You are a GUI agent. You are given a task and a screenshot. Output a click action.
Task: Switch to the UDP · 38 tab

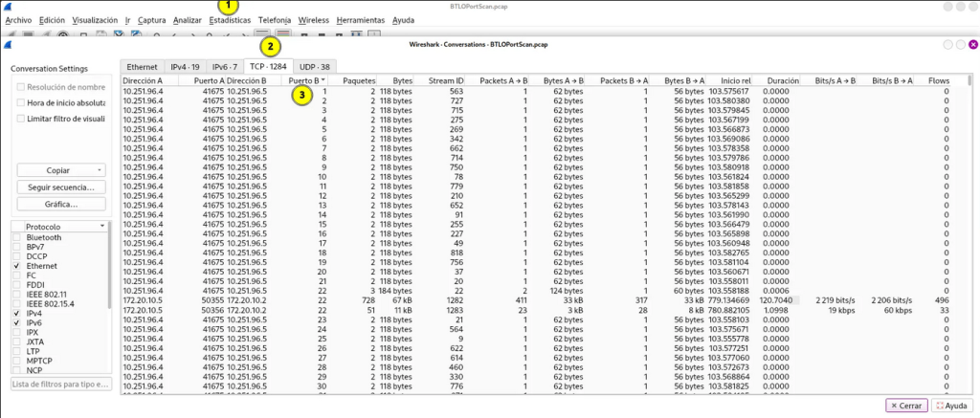coord(312,66)
